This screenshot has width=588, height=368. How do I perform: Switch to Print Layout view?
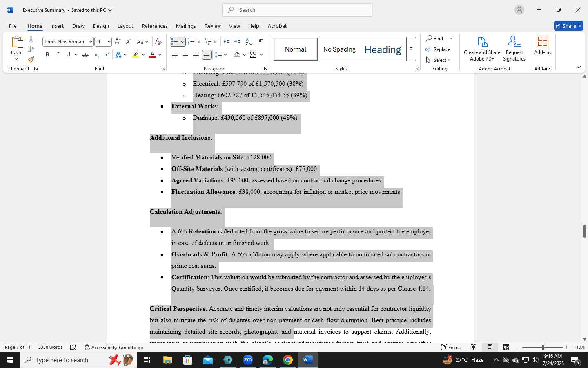tap(490, 347)
